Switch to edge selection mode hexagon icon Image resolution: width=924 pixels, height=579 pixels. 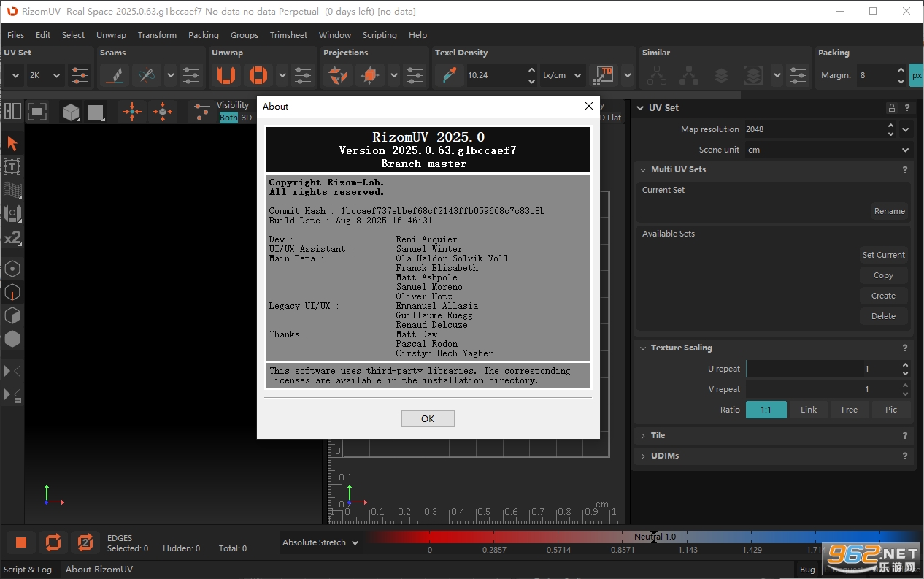click(x=12, y=292)
